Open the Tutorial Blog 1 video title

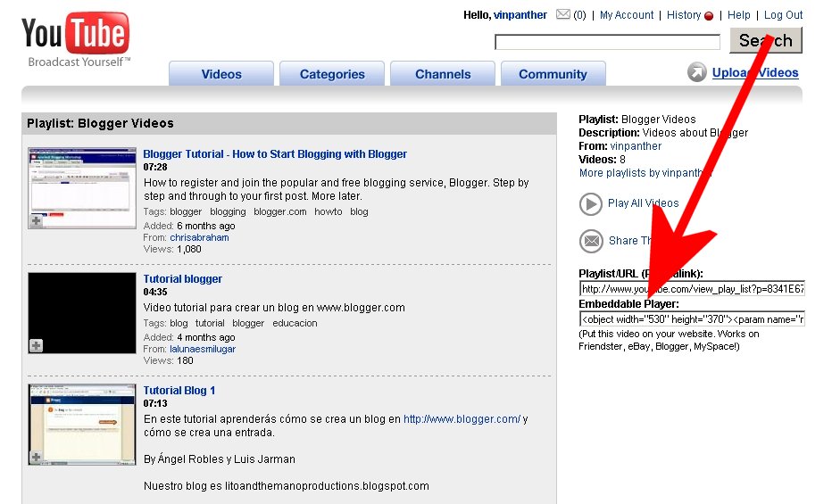179,391
